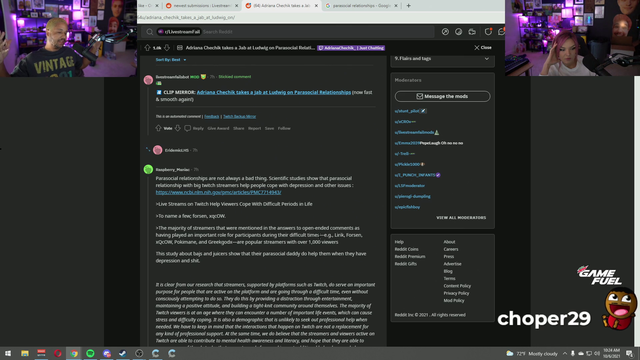
Task: Open livestreamfailsbot's avatar
Action: [x=148, y=80]
